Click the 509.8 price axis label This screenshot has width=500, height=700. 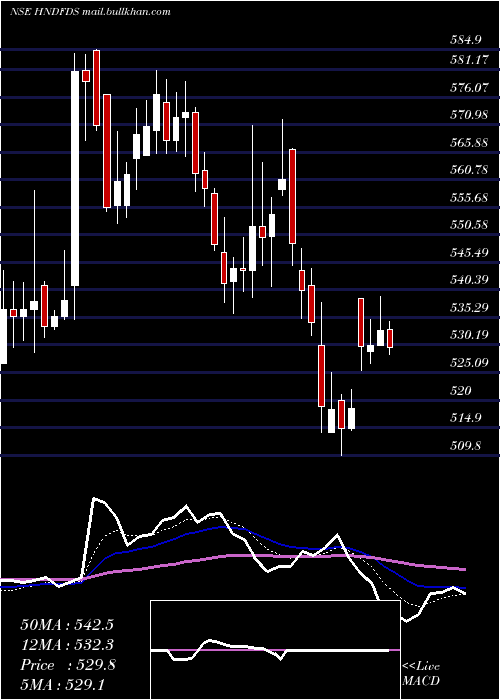pyautogui.click(x=465, y=445)
